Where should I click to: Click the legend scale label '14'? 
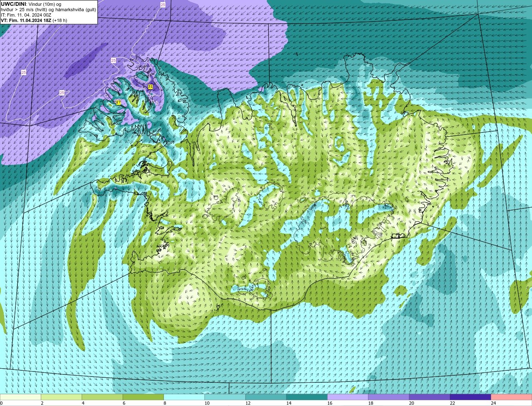(x=289, y=403)
